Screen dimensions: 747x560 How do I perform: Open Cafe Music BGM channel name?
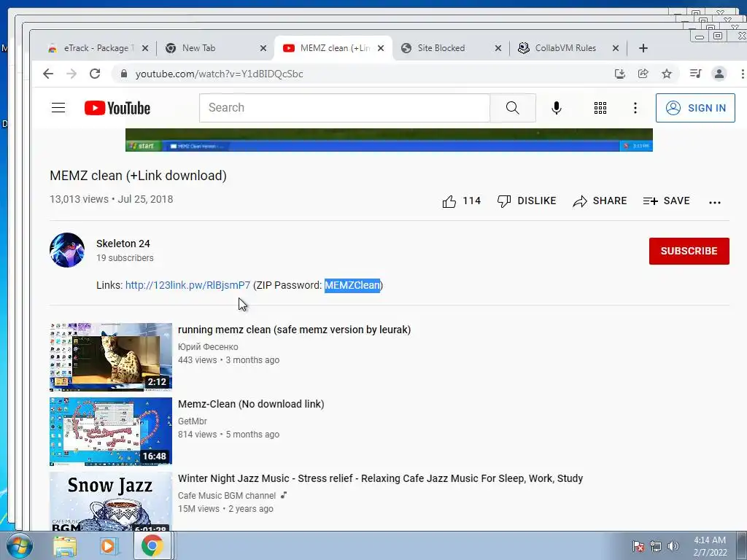227,495
